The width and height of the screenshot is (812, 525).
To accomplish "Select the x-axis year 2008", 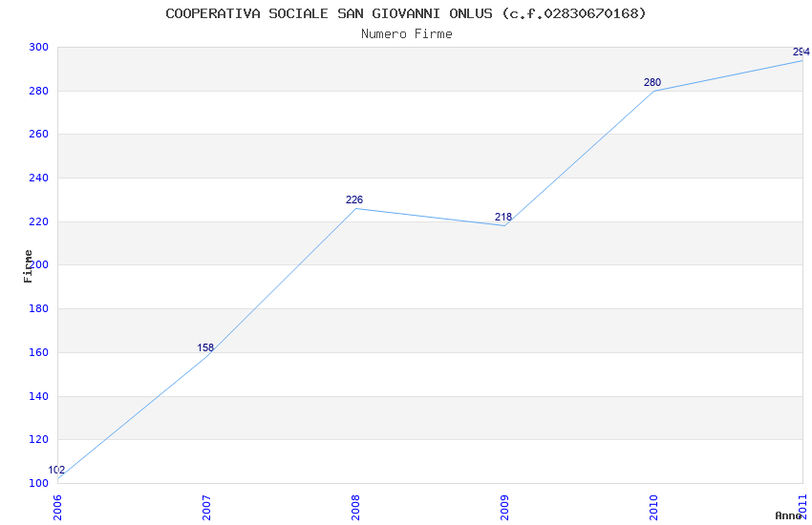I will point(355,508).
